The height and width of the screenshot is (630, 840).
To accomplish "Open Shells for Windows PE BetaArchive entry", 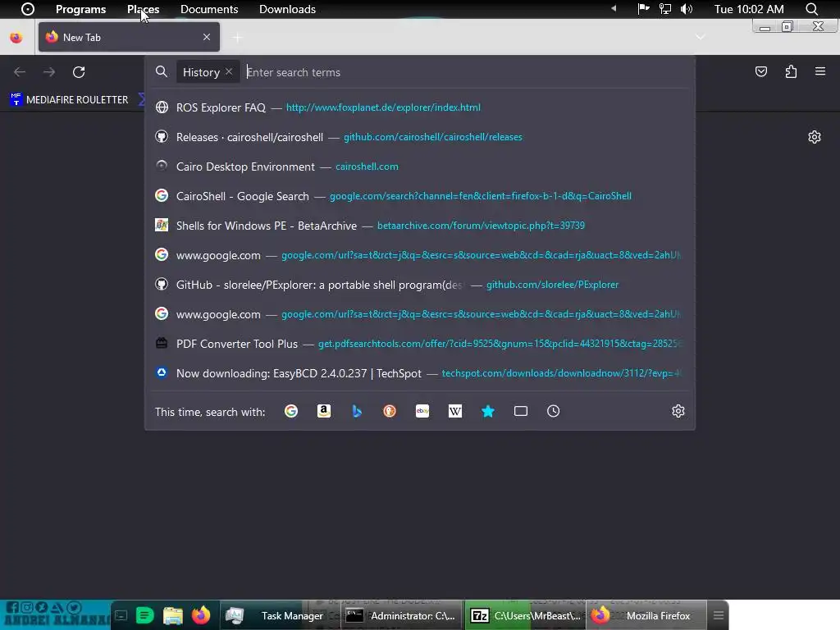I will pyautogui.click(x=420, y=226).
